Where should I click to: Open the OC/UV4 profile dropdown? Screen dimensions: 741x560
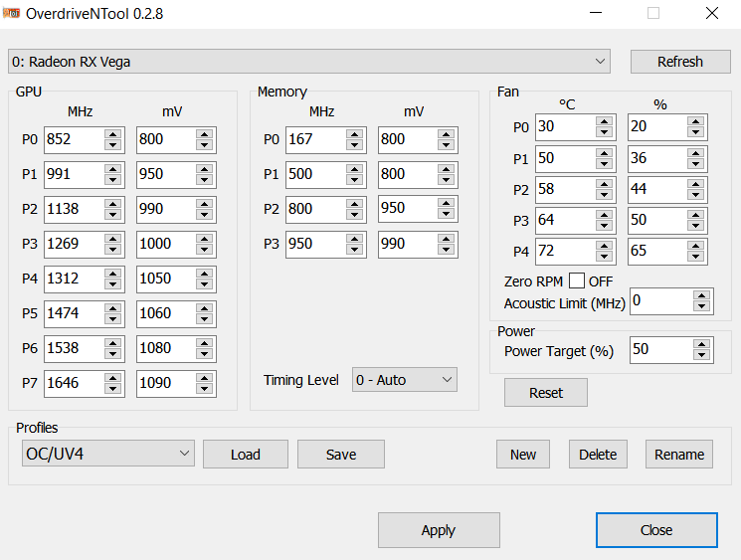point(108,454)
